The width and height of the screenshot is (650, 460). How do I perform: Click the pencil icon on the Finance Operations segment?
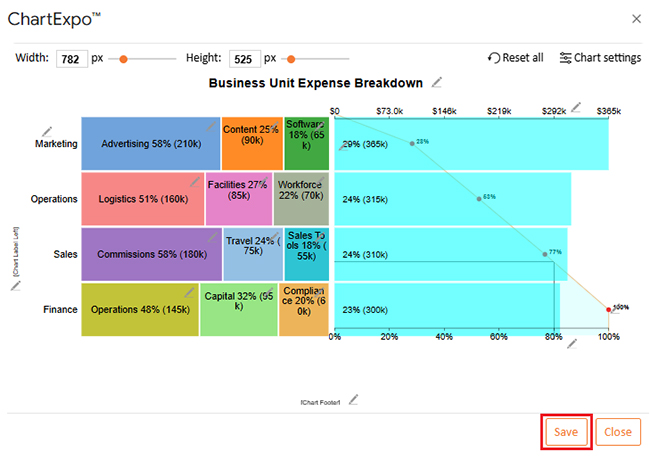(189, 292)
